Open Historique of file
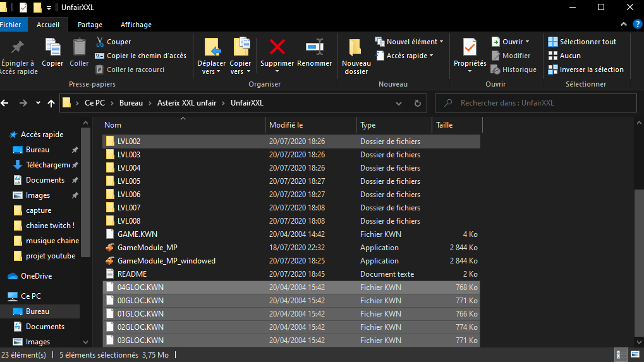Image resolution: width=644 pixels, height=362 pixels. pyautogui.click(x=514, y=69)
